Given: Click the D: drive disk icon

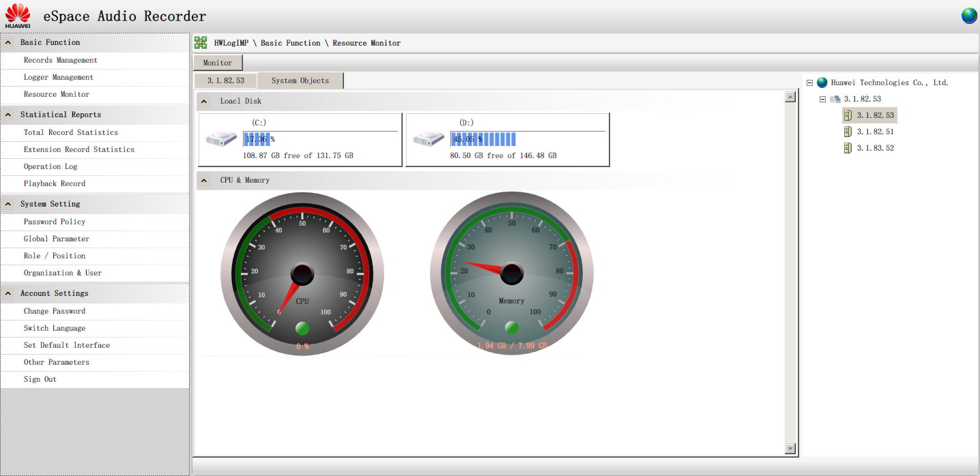Looking at the screenshot, I should 429,140.
